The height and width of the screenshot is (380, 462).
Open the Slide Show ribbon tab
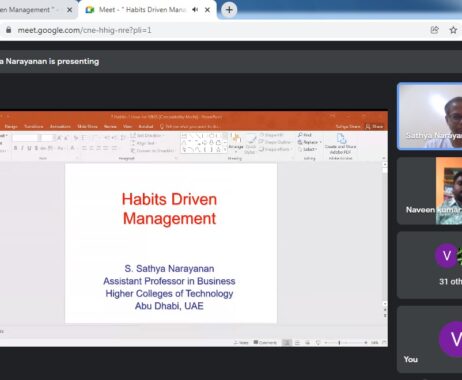coord(87,127)
